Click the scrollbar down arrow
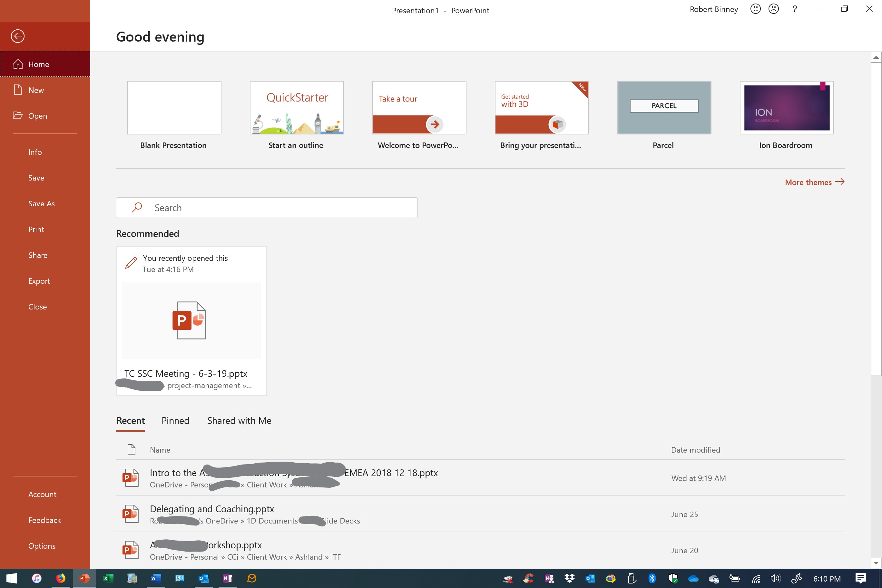Image resolution: width=882 pixels, height=588 pixels. (x=876, y=563)
